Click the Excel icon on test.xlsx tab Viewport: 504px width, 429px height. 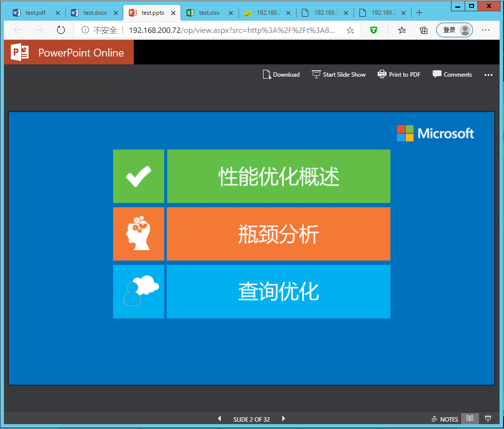(x=190, y=13)
